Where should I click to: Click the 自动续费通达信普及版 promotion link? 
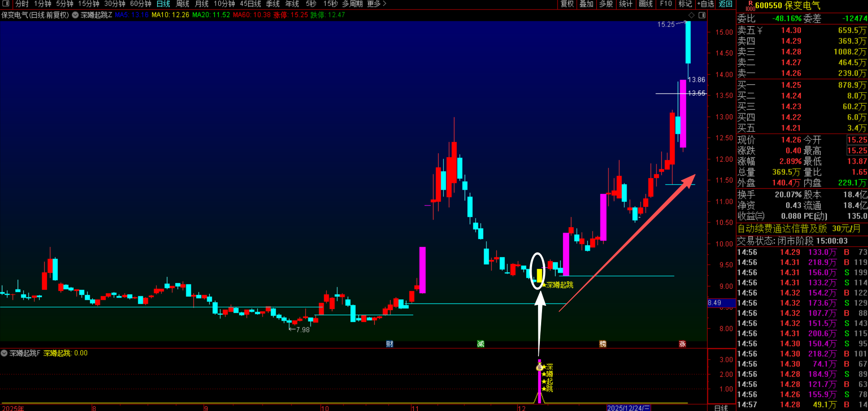[x=799, y=229]
